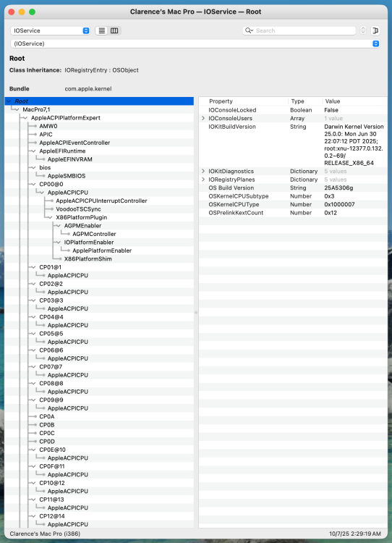Collapse the CP0E@10 node
This screenshot has height=543, width=392.
coord(34,450)
